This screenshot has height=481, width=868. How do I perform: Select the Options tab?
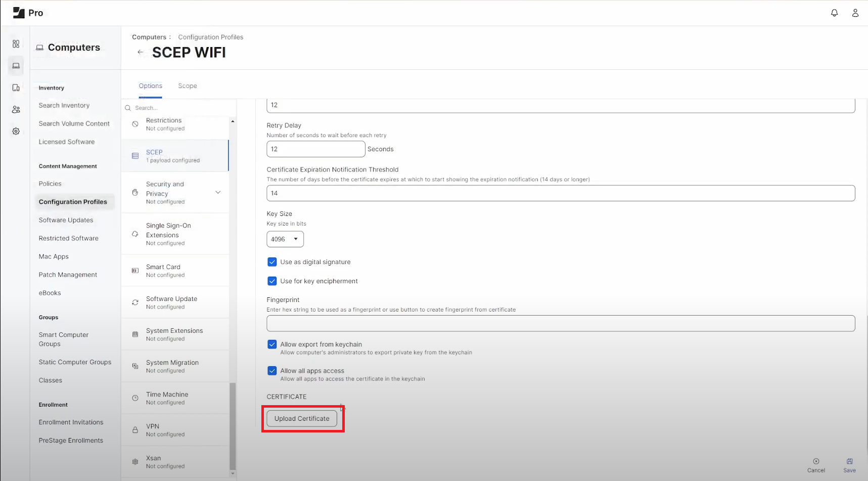click(x=150, y=85)
